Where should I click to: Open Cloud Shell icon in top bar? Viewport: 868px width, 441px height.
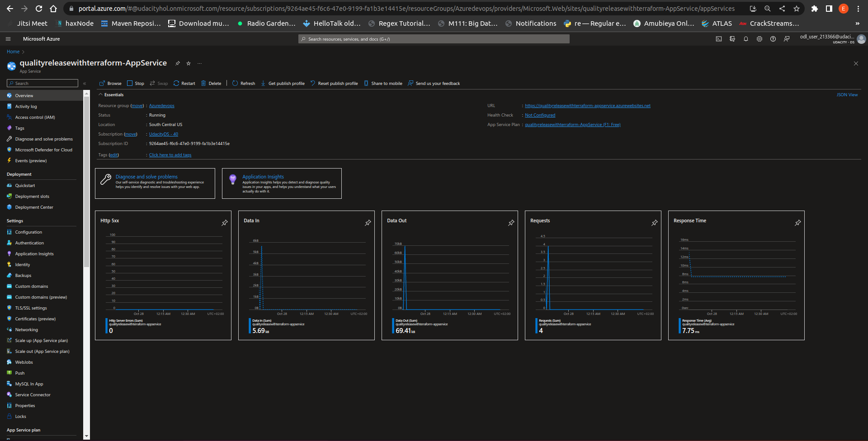click(x=719, y=39)
